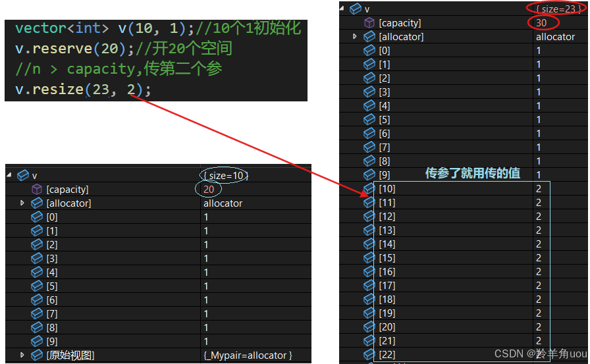
Task: Click the [4] cube icon in size=23 watch
Action: coord(369,106)
